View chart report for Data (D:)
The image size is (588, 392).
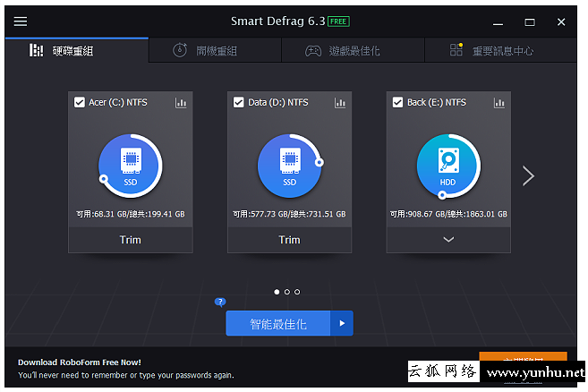coord(340,103)
